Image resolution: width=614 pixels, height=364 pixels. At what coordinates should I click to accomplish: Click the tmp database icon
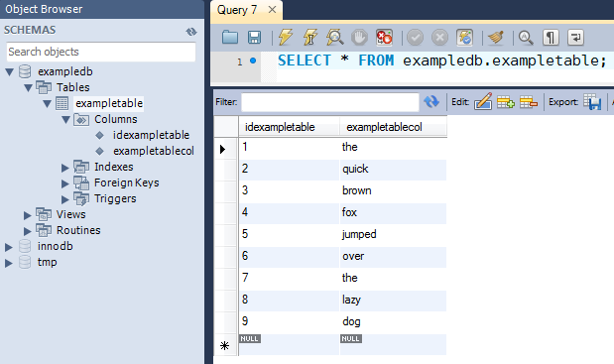25,262
